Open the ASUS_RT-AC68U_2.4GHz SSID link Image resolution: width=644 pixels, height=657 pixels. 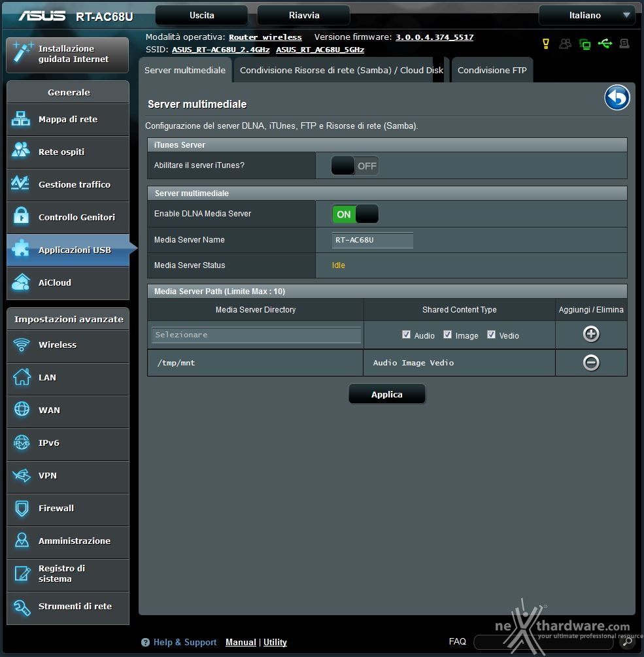tap(221, 50)
